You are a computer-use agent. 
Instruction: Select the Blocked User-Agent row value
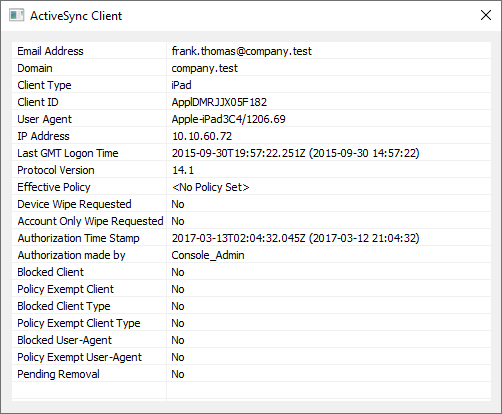[x=178, y=340]
